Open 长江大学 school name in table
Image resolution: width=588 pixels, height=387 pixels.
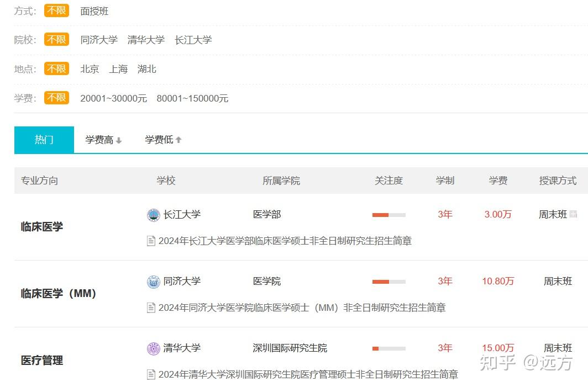(x=182, y=215)
